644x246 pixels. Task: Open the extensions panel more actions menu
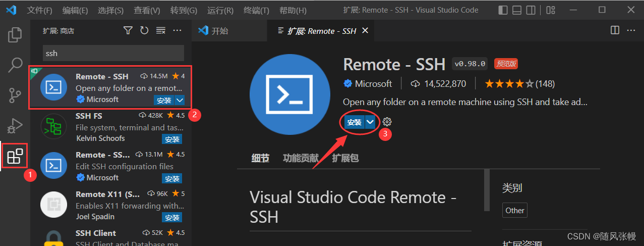177,31
